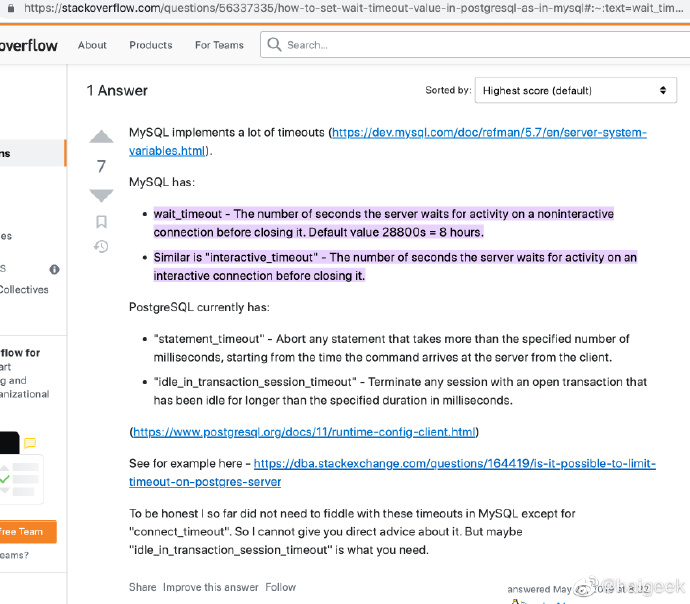Open the Products menu
This screenshot has height=604, width=690.
150,45
